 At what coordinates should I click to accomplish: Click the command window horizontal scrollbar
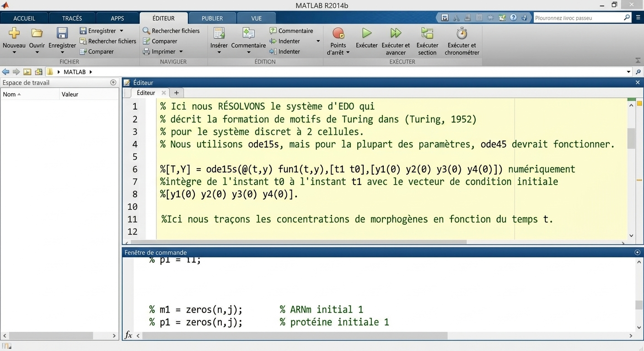(295, 335)
